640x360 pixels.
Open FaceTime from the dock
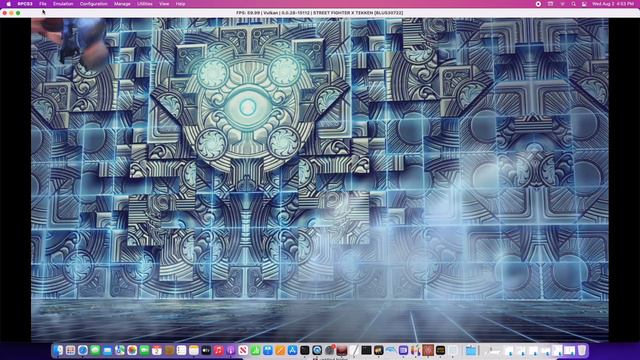click(x=144, y=350)
